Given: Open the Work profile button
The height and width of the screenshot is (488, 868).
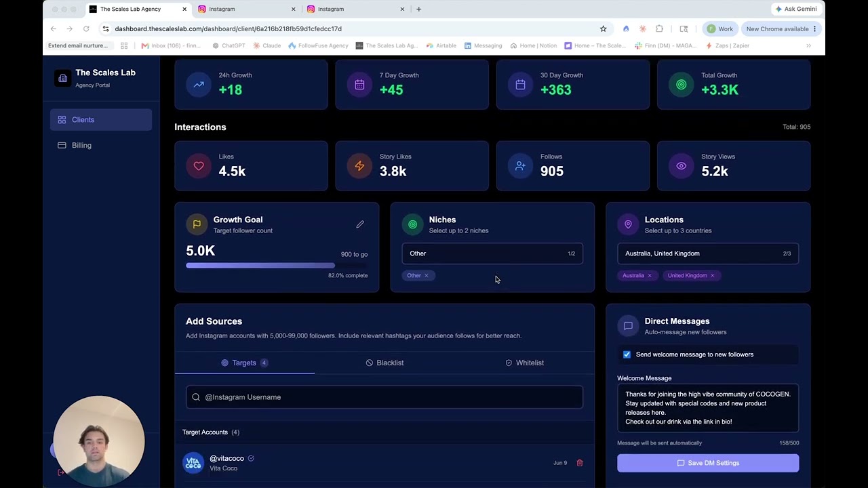Looking at the screenshot, I should pyautogui.click(x=719, y=28).
